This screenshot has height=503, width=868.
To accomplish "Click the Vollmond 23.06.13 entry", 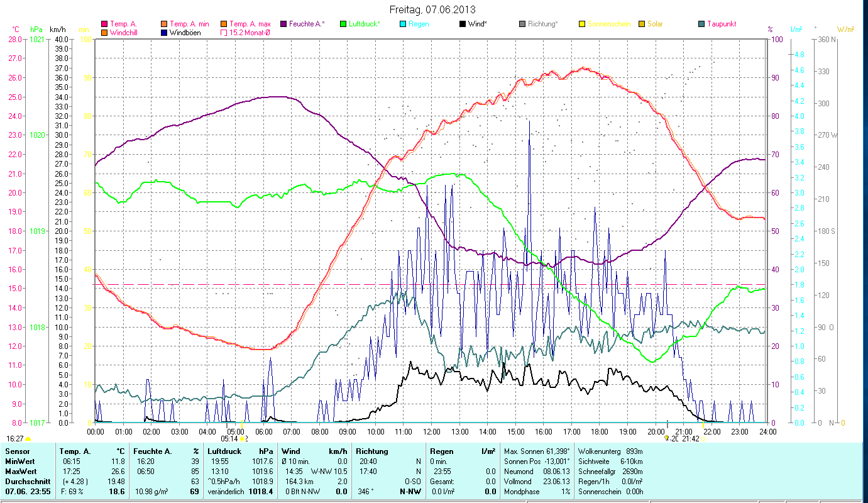I will [537, 480].
